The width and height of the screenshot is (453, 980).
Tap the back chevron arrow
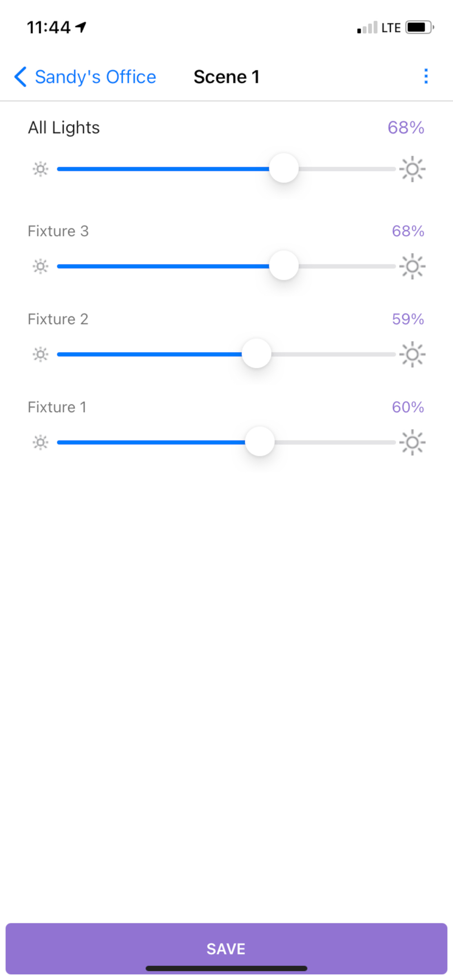[21, 77]
